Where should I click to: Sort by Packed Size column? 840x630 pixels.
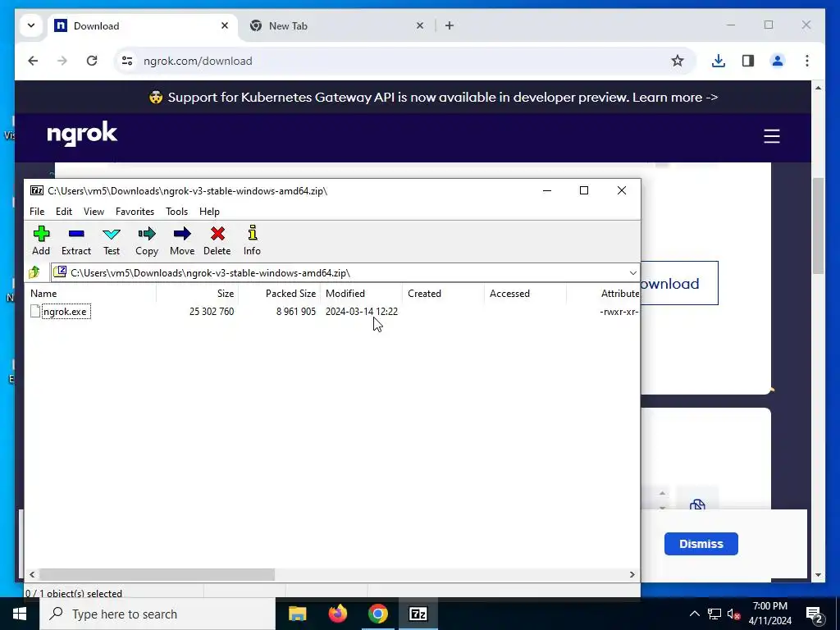tap(280, 294)
